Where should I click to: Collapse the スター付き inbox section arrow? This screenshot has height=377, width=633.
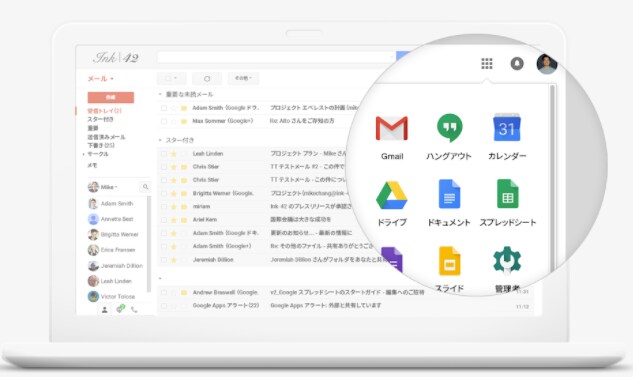click(x=160, y=140)
